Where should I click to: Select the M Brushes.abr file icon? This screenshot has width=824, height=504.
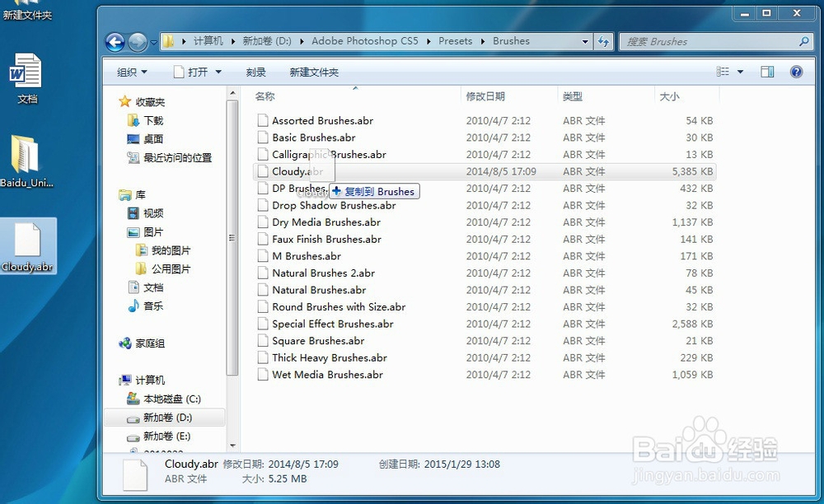tap(263, 255)
